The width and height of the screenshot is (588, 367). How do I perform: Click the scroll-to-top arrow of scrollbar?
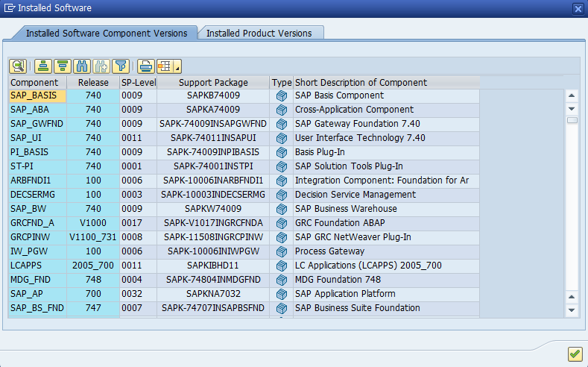[572, 95]
